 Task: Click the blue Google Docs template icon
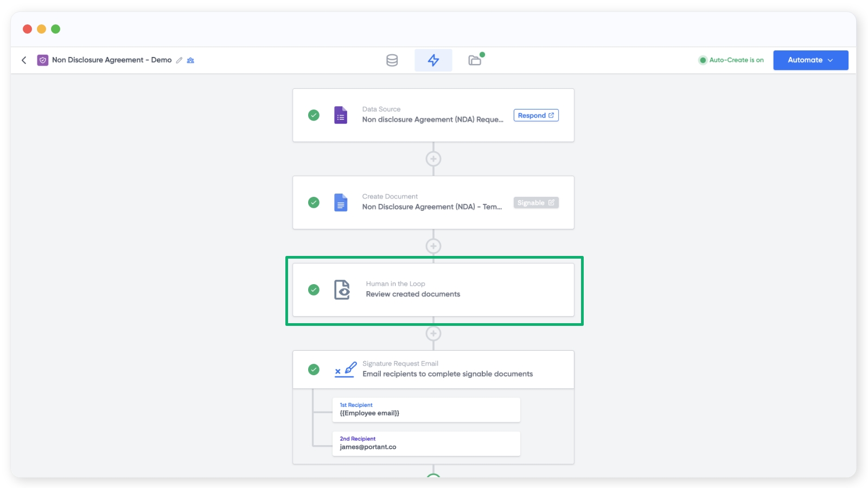click(x=341, y=202)
